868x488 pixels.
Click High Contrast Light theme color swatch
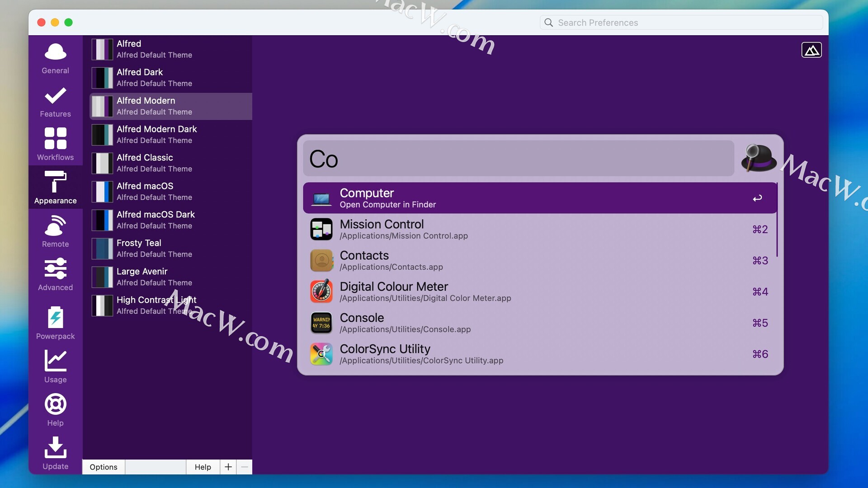pyautogui.click(x=102, y=305)
